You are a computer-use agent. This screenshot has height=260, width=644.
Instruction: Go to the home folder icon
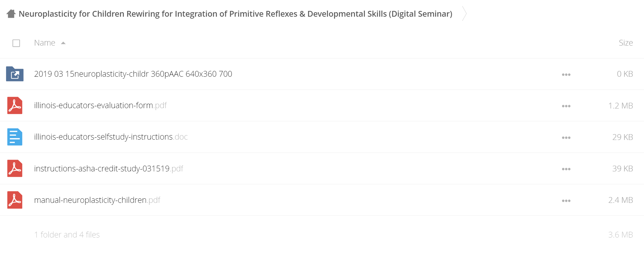pyautogui.click(x=11, y=14)
